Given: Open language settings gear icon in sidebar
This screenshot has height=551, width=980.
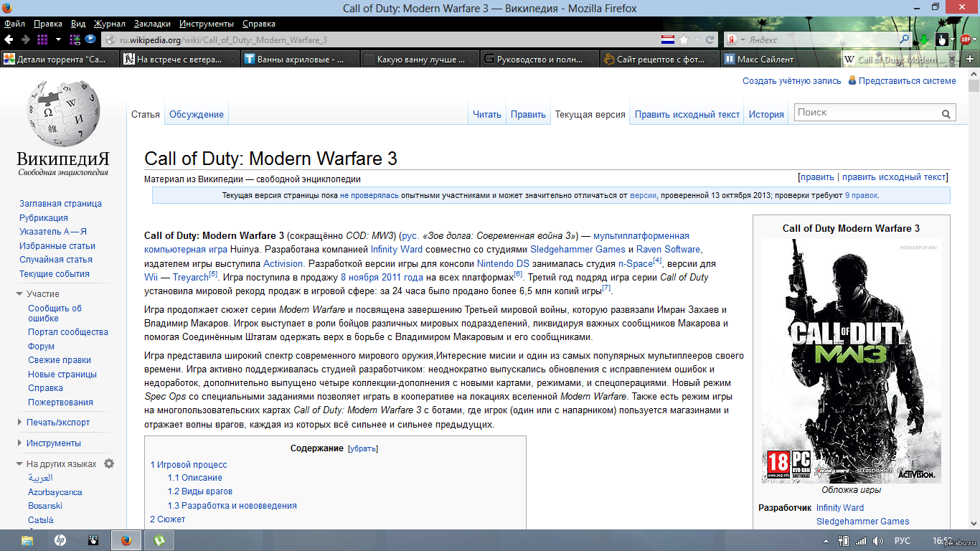Looking at the screenshot, I should (x=109, y=463).
